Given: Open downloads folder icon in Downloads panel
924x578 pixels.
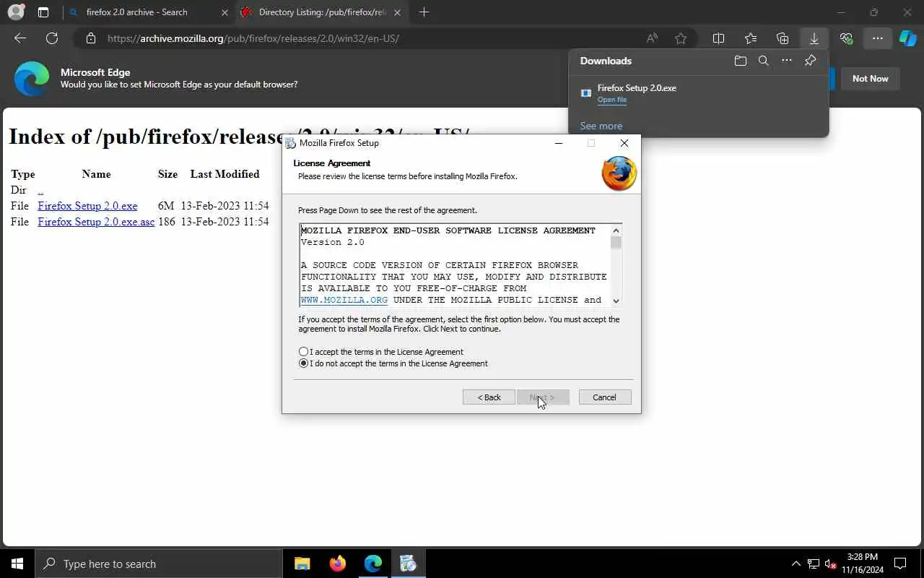Looking at the screenshot, I should [x=740, y=61].
